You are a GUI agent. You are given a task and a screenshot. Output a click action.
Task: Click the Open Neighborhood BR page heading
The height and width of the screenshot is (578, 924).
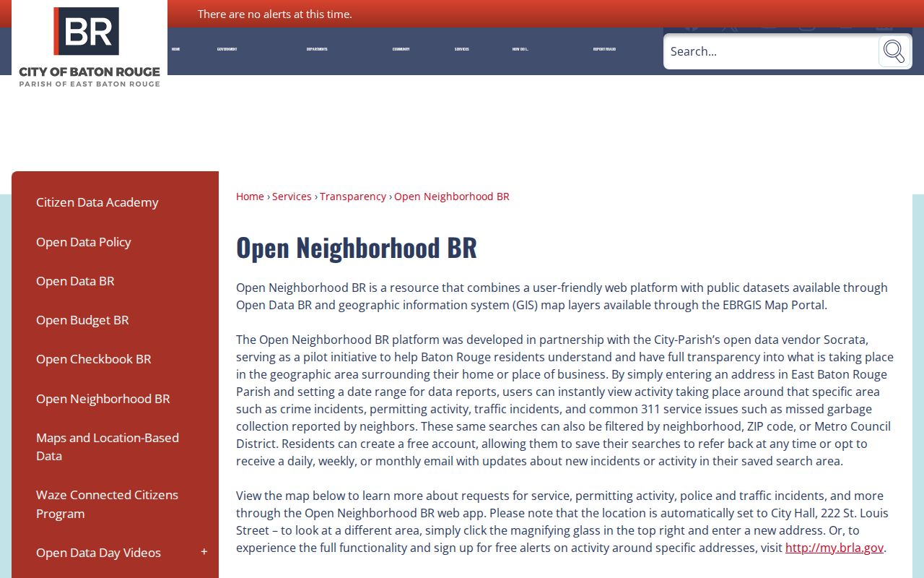click(357, 247)
